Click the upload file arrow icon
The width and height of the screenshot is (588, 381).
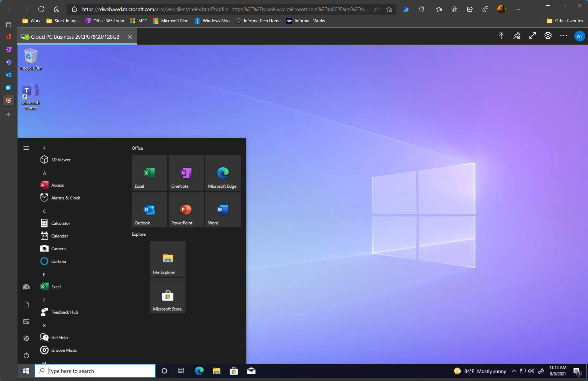(501, 36)
